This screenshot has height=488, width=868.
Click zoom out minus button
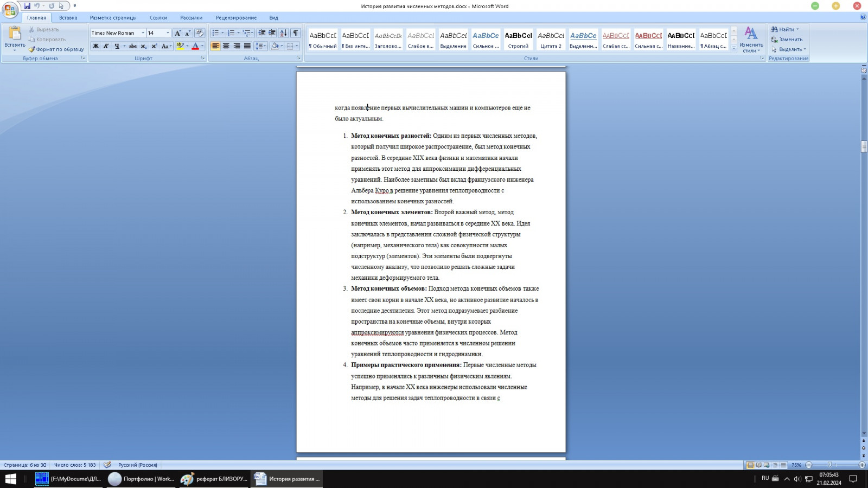point(809,465)
